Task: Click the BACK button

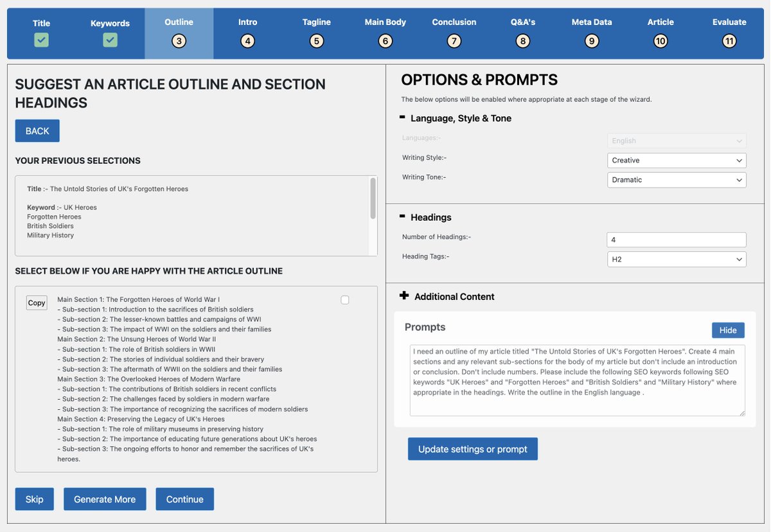Action: tap(37, 130)
